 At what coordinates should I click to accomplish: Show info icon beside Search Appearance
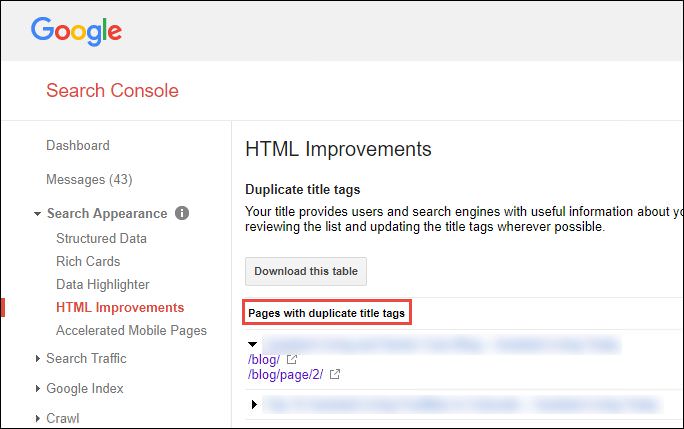tap(182, 213)
